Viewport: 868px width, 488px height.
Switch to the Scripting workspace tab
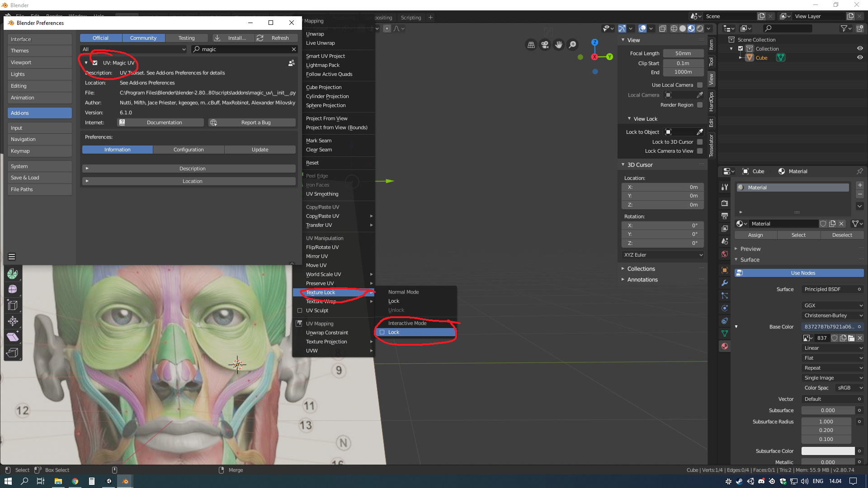pos(410,18)
